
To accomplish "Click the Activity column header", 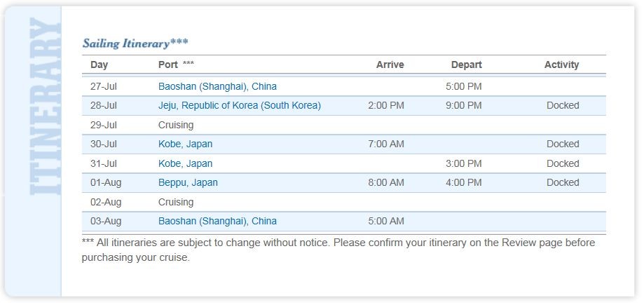I will click(x=561, y=65).
